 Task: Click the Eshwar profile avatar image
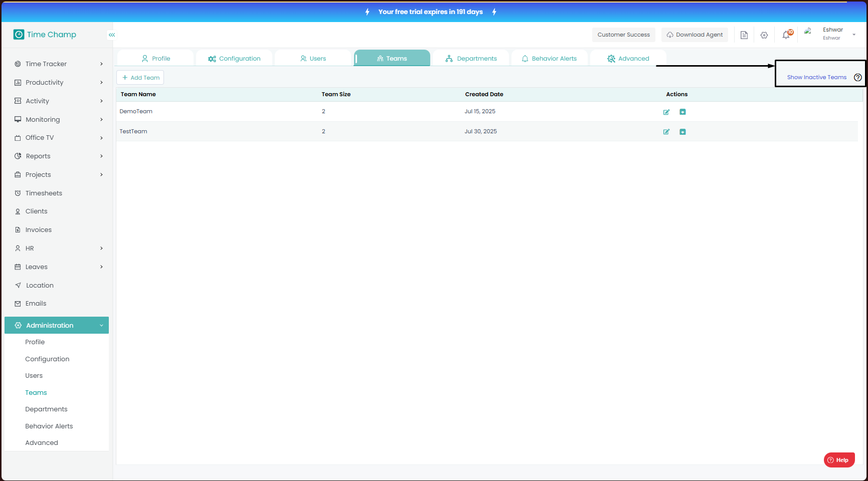(808, 31)
